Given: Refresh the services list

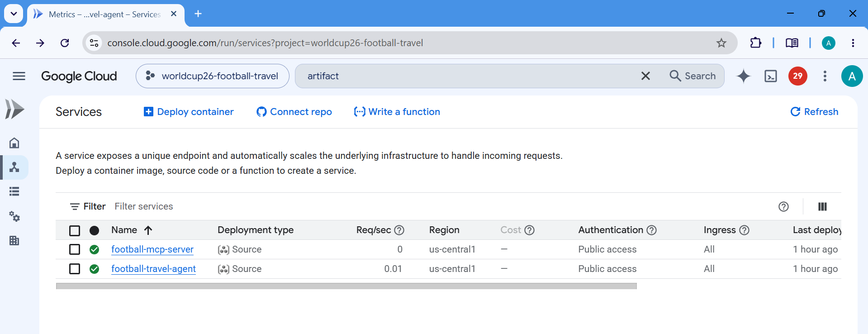Looking at the screenshot, I should [x=814, y=112].
